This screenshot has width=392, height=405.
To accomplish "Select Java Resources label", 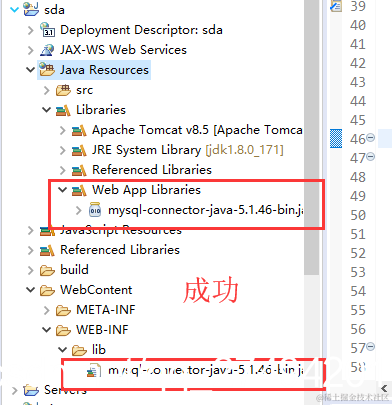I will tap(104, 70).
